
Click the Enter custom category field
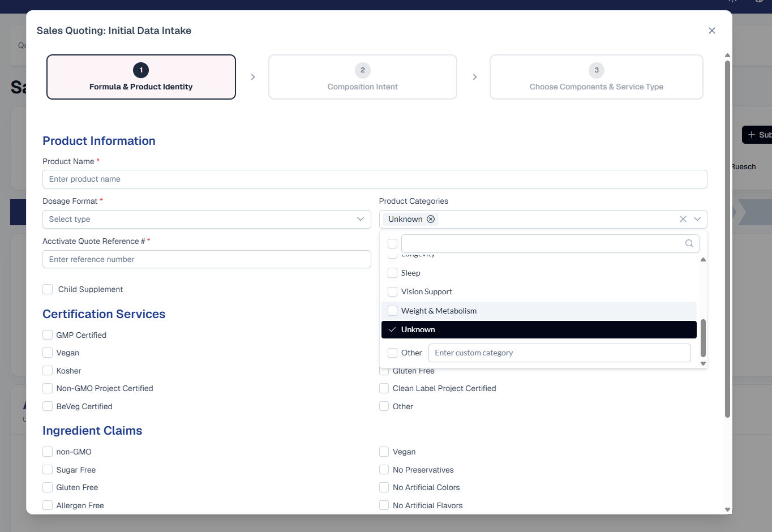click(559, 353)
